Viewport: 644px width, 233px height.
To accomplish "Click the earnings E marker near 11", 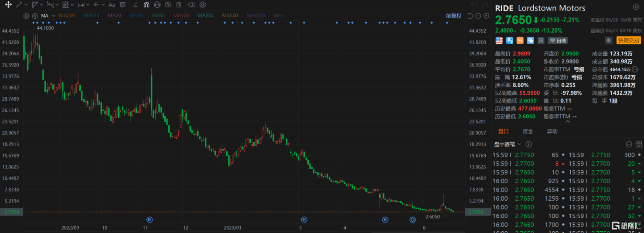I will (x=150, y=219).
